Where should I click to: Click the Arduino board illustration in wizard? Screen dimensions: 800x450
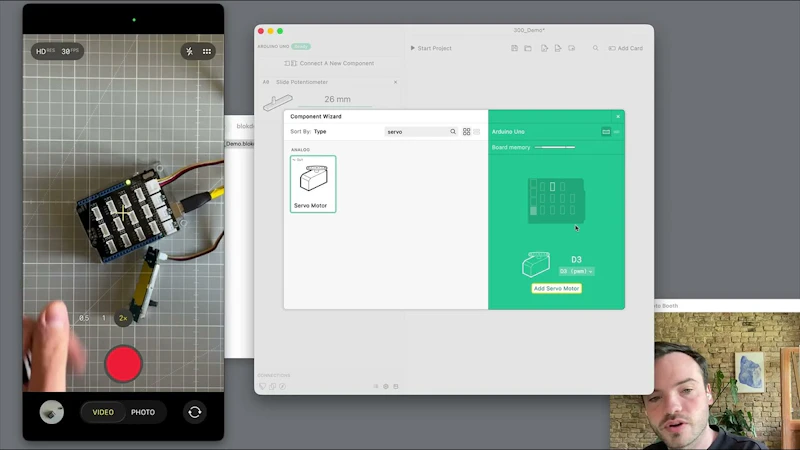coord(556,201)
